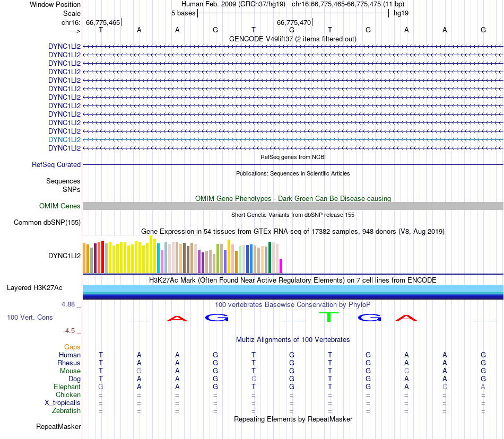Image resolution: width=504 pixels, height=439 pixels.
Task: Click the SNPs track label
Action: [x=72, y=189]
